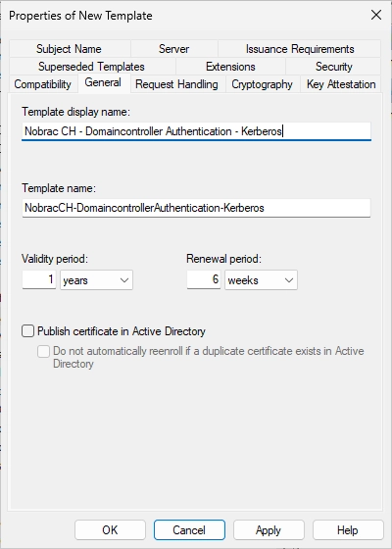
Task: Cancel the template properties dialog
Action: point(189,529)
